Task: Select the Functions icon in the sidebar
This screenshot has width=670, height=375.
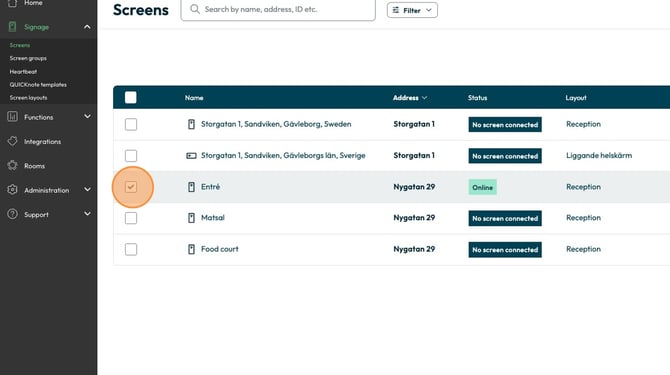Action: tap(12, 117)
